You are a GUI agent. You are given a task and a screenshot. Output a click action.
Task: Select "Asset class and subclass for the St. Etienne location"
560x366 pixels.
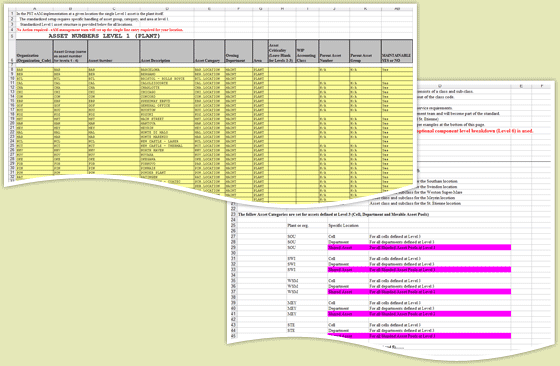(x=415, y=204)
